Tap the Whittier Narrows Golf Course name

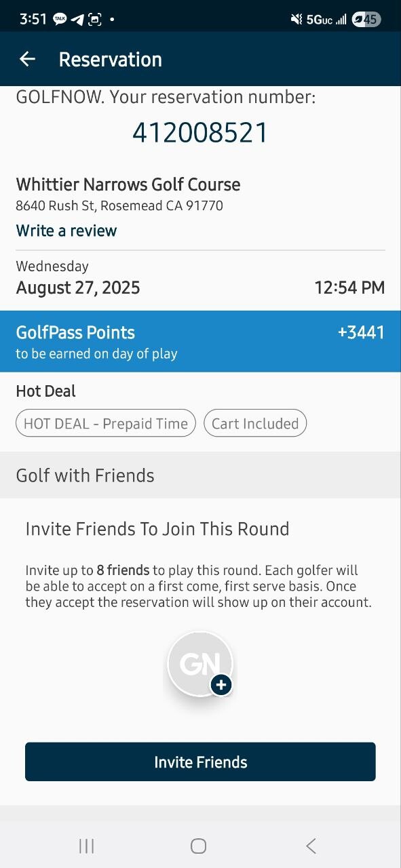pos(128,184)
